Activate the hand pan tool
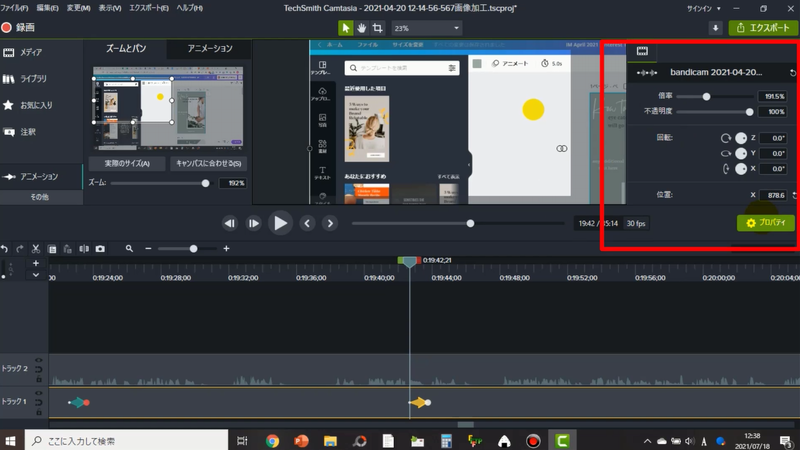The height and width of the screenshot is (450, 800). point(362,28)
